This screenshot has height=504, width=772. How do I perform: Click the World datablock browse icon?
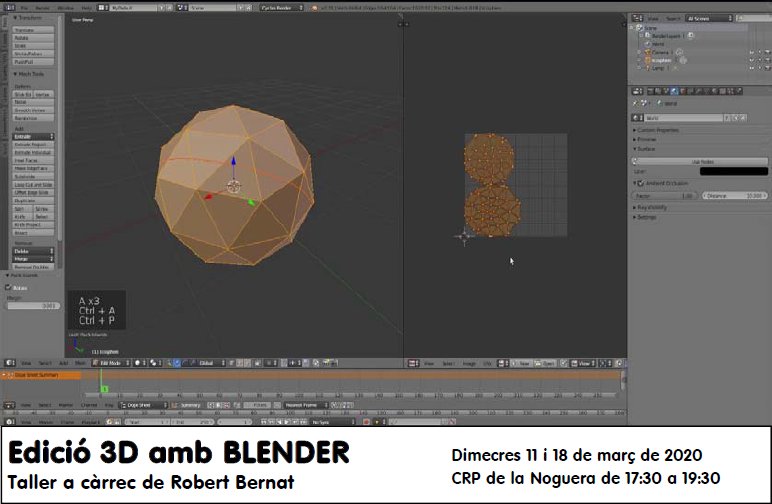click(638, 118)
